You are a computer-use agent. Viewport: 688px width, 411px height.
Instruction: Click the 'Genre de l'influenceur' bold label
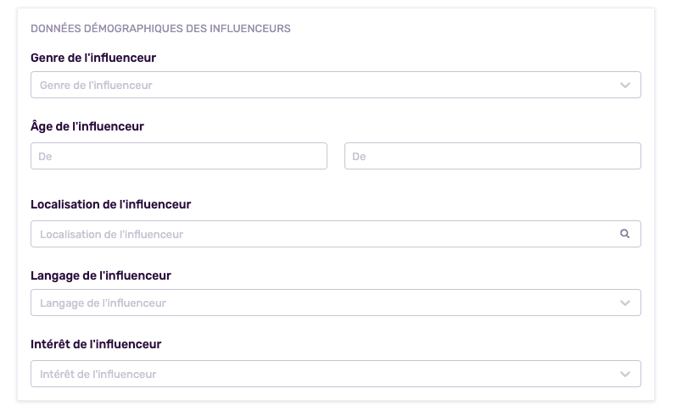pos(93,58)
